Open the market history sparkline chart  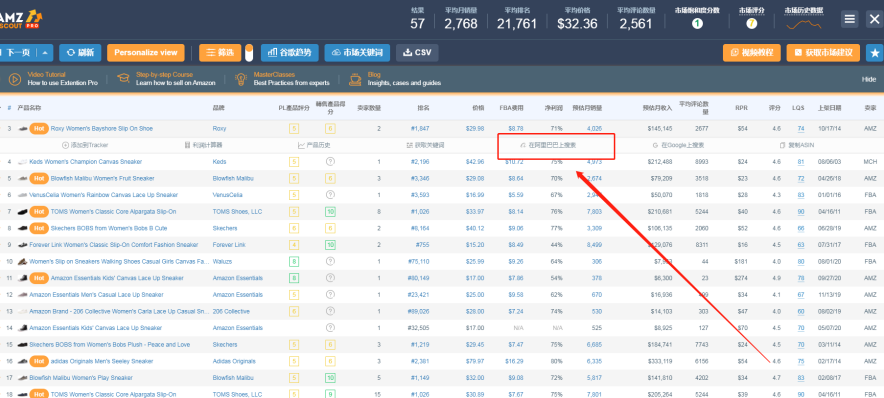(803, 24)
